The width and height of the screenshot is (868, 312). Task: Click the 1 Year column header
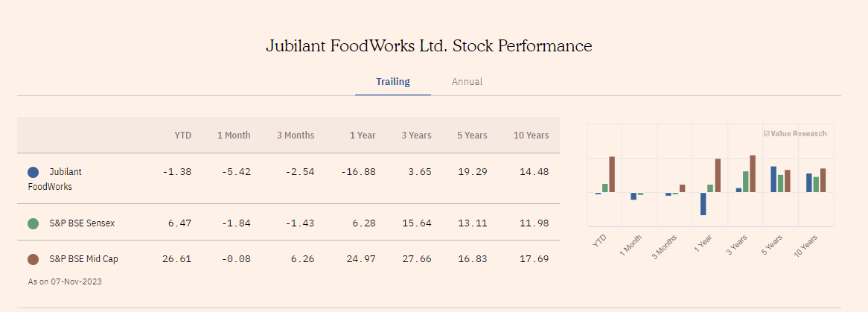pyautogui.click(x=363, y=136)
